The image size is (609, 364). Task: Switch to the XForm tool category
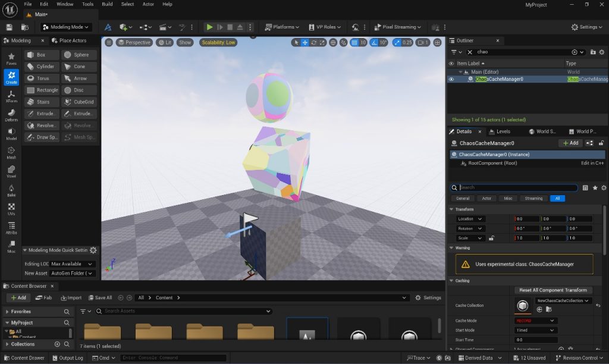11,96
